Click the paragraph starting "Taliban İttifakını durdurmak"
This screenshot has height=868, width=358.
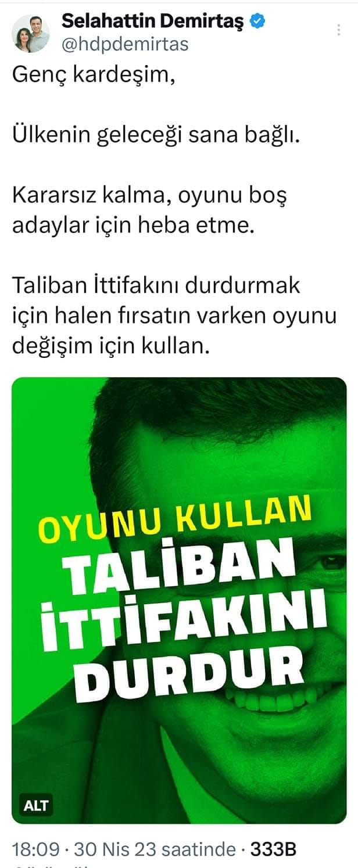click(x=174, y=317)
